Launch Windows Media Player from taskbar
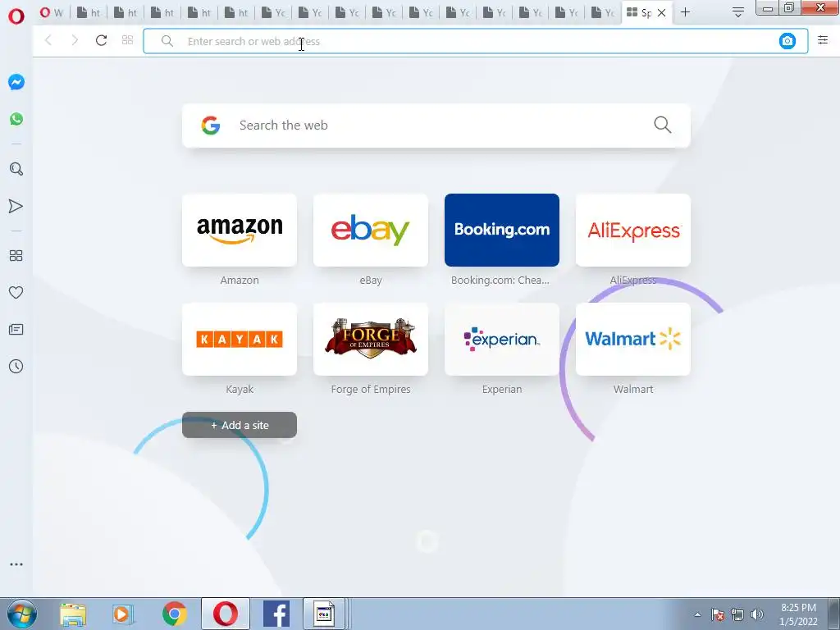840x630 pixels. pos(123,614)
